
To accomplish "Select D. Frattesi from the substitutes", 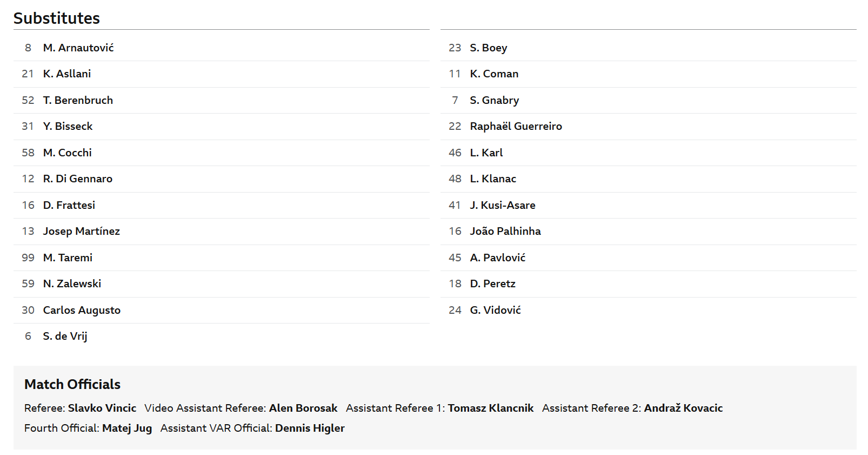I will [69, 205].
